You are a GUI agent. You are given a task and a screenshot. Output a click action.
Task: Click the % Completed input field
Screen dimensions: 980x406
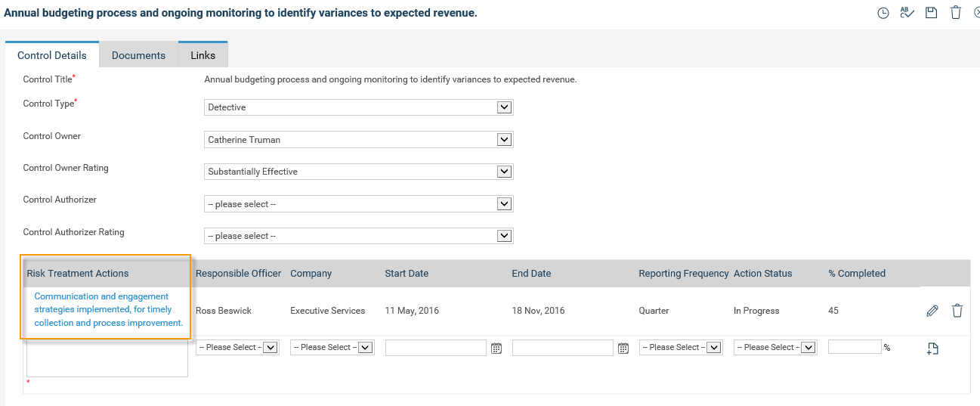coord(855,347)
